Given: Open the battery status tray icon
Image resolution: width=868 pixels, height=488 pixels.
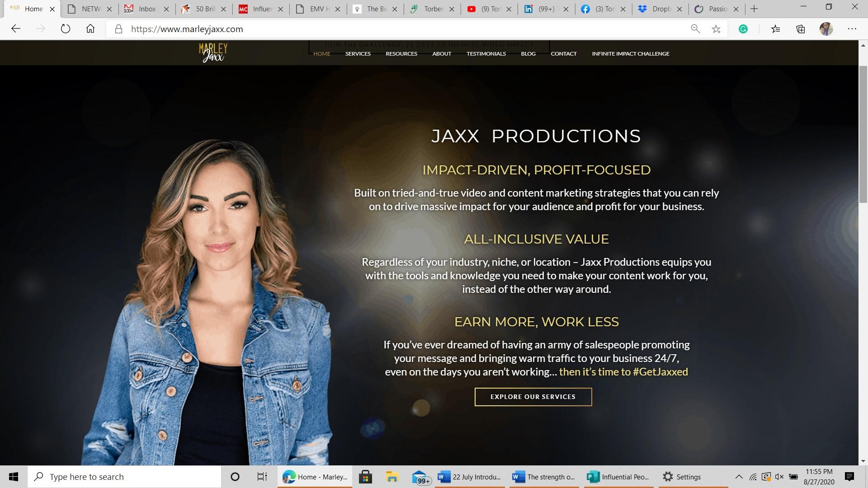Looking at the screenshot, I should coord(793,477).
